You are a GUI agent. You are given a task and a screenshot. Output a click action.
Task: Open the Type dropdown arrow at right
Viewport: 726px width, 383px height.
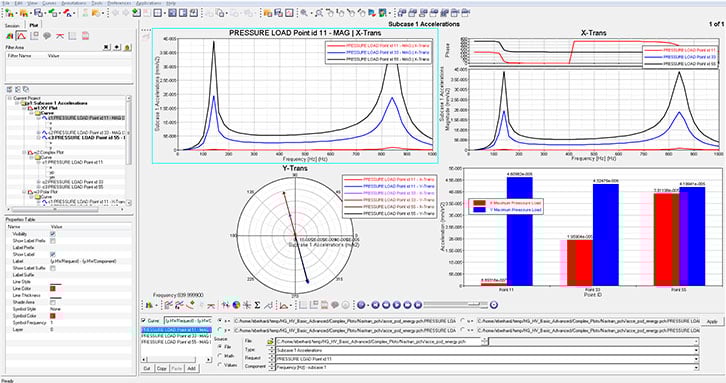tap(696, 351)
